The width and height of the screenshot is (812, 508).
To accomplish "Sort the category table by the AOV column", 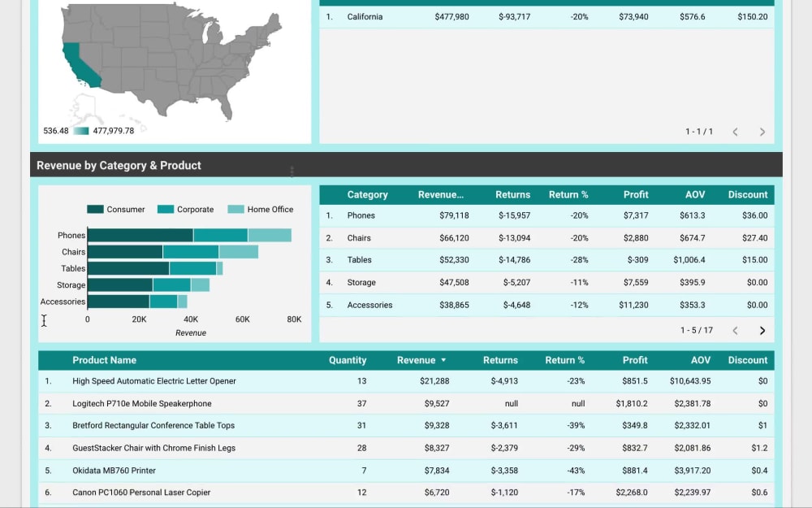I will point(695,194).
